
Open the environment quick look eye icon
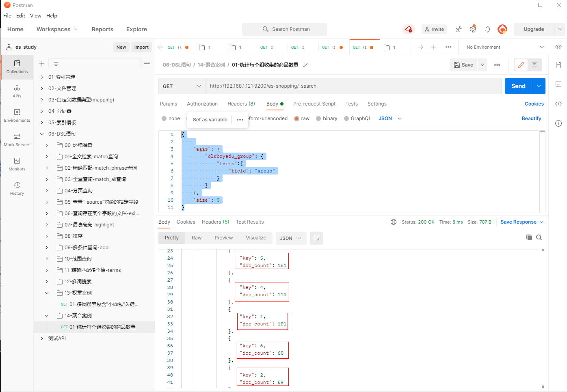tap(558, 47)
